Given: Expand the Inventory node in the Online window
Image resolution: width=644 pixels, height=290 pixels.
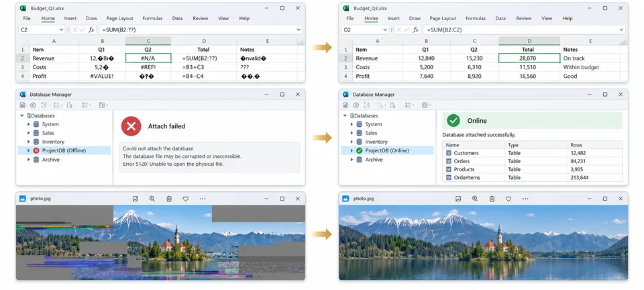Looking at the screenshot, I should 352,142.
